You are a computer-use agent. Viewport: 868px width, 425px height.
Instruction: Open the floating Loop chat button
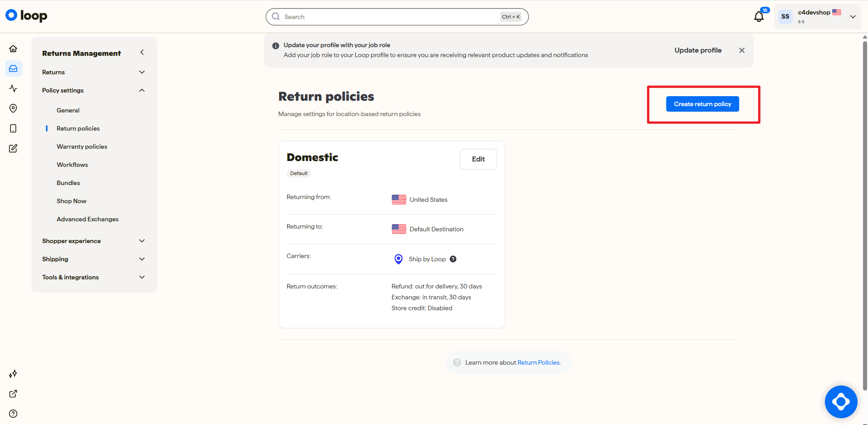click(841, 401)
